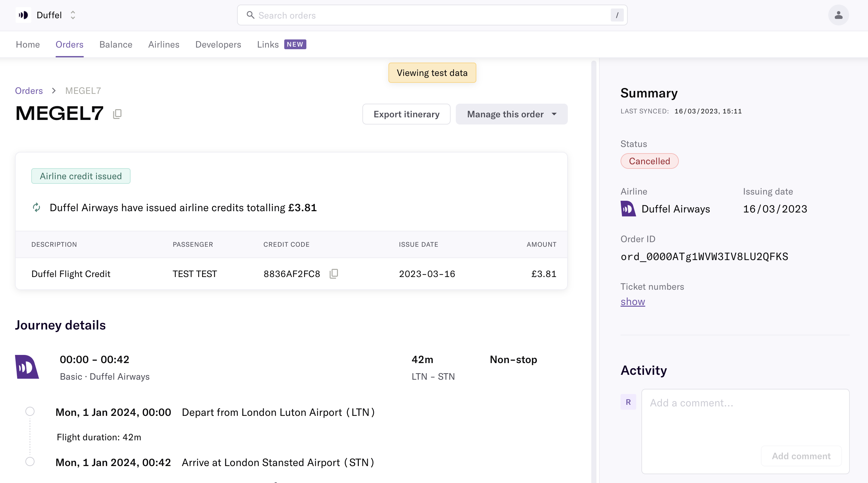This screenshot has width=868, height=483.
Task: Click the Duffel Airways logo in Summary
Action: pyautogui.click(x=628, y=209)
